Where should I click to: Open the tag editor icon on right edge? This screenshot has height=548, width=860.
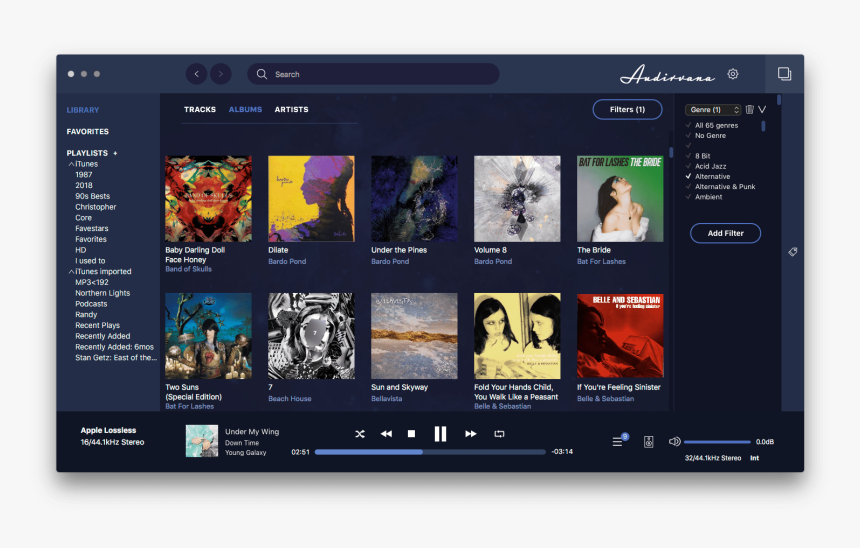pyautogui.click(x=793, y=252)
